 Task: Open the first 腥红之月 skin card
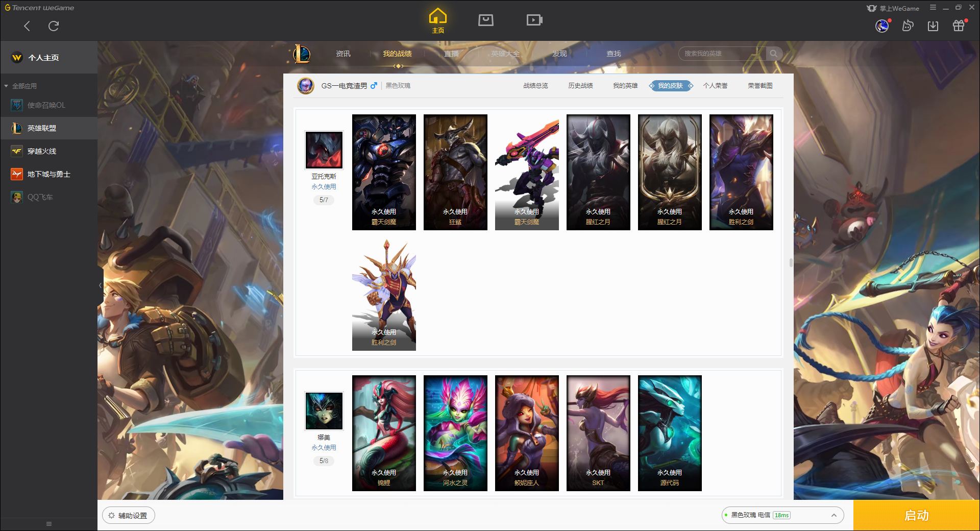pyautogui.click(x=598, y=173)
